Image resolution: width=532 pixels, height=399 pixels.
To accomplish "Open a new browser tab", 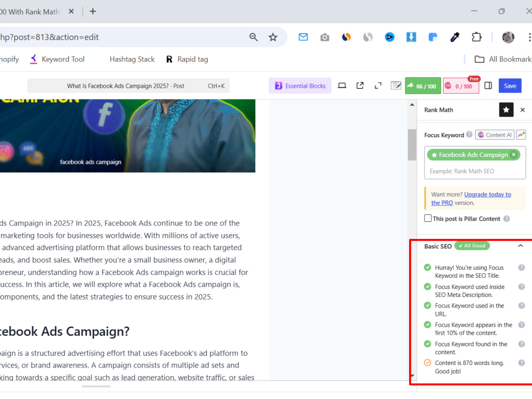I will click(93, 12).
